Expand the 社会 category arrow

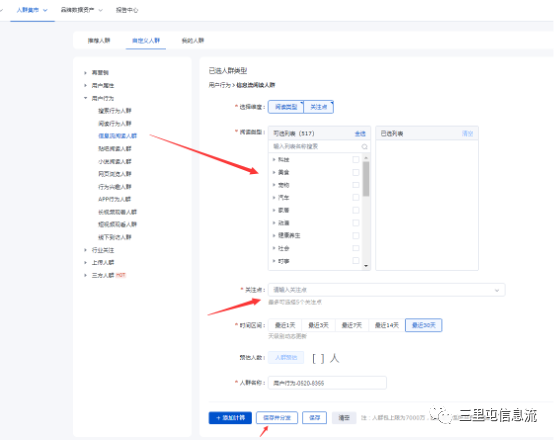point(274,248)
